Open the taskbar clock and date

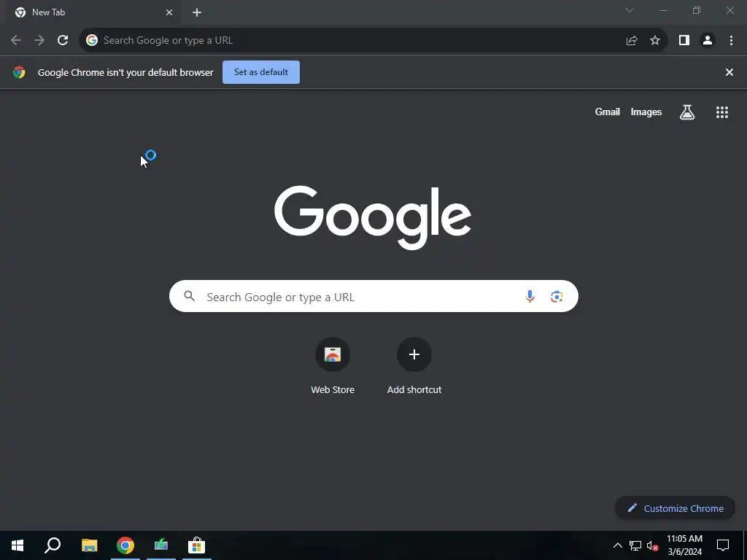click(x=684, y=545)
